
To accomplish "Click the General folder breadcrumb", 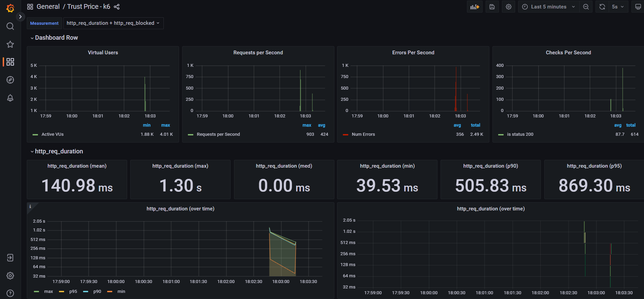I will pos(48,7).
